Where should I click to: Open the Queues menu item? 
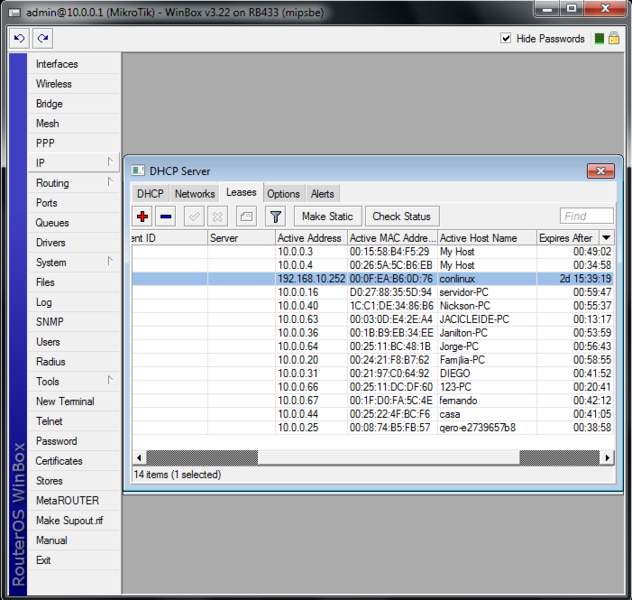(74, 222)
